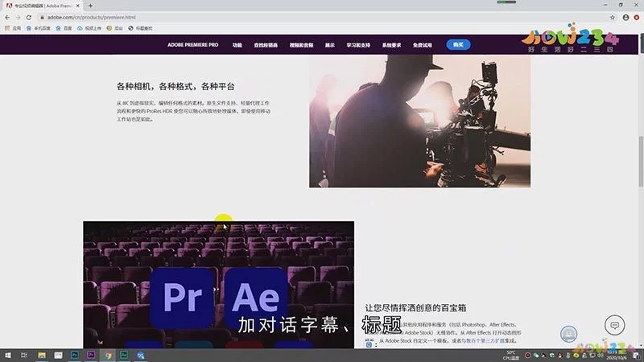Click the red circle tray icon
The image size is (644, 362).
tap(528, 356)
